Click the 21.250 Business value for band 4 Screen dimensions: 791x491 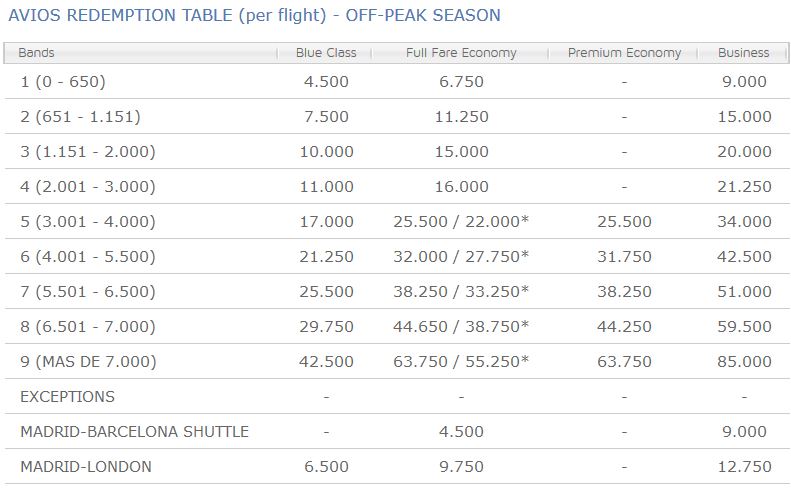click(744, 187)
